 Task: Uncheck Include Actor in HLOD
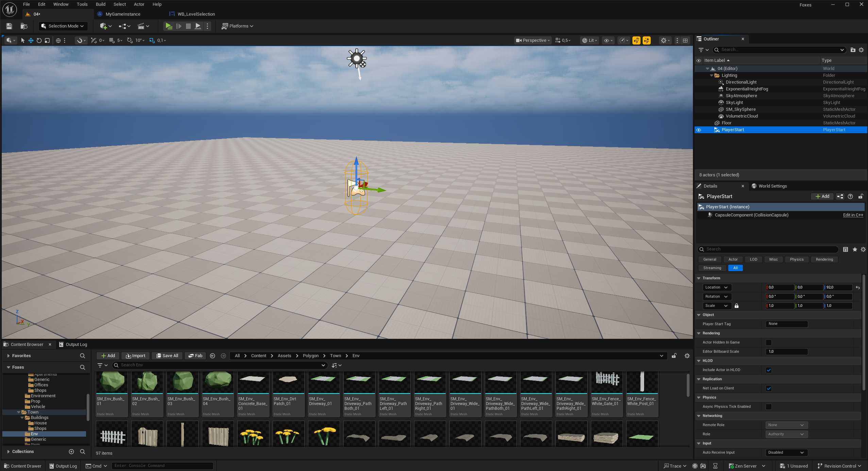pyautogui.click(x=769, y=370)
